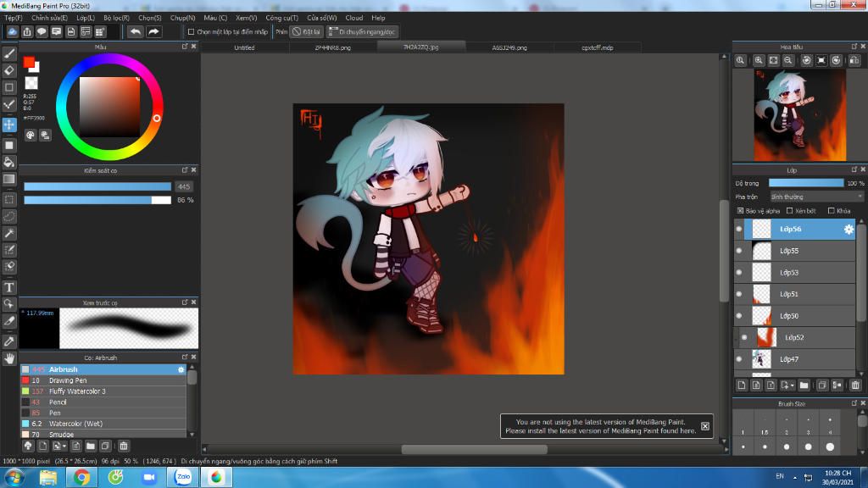Delete brush with trash icon in brush panel
This screenshot has height=488, width=868.
(124, 446)
